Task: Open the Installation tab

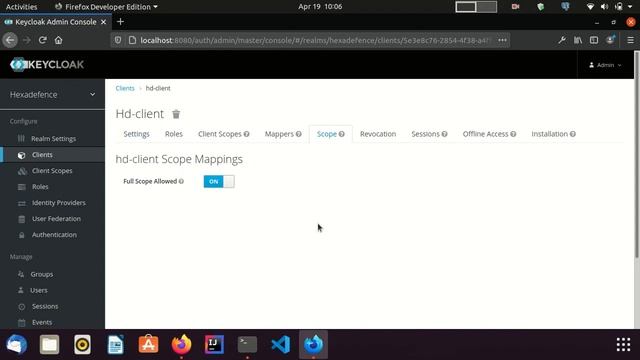Action: pyautogui.click(x=549, y=134)
